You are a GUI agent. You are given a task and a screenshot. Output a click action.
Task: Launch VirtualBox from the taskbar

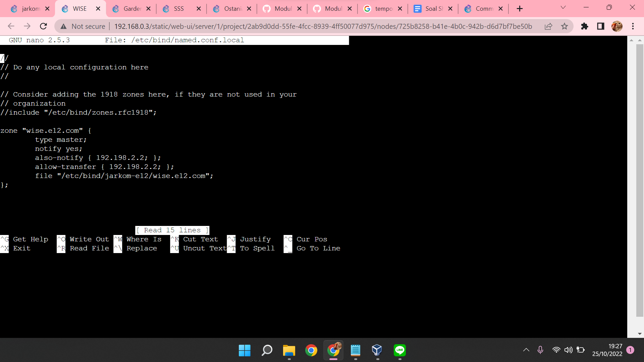click(x=377, y=351)
